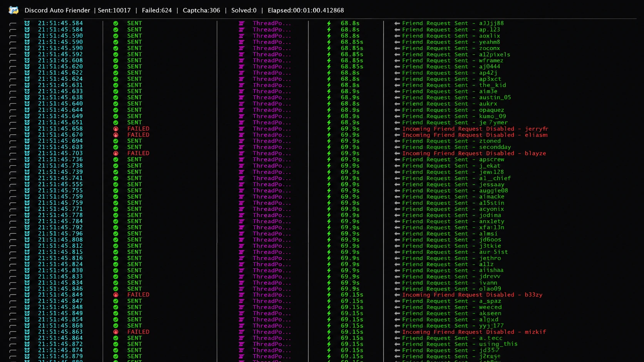Screen dimensions: 644x362
Task: Click the red failed icon in the eliasm row
Action: coord(116,135)
